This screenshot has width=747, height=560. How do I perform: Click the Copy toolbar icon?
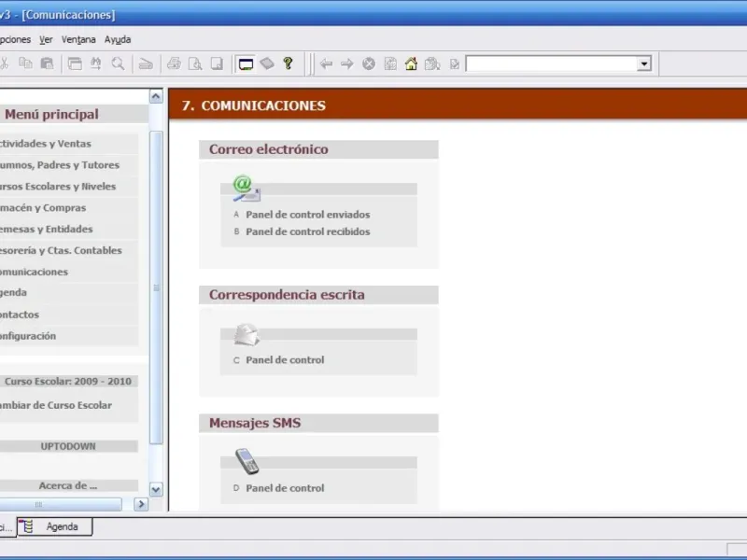(x=25, y=63)
